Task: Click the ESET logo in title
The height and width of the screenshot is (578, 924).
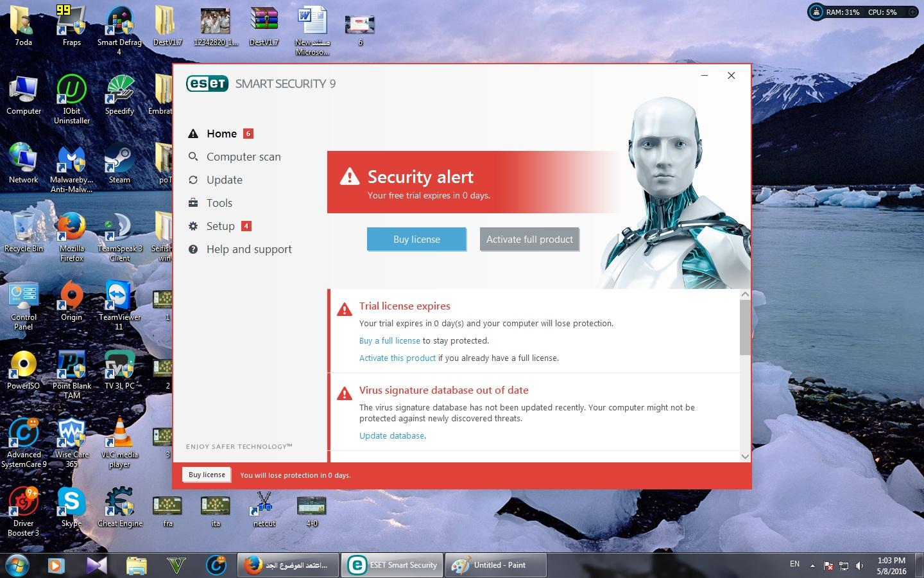Action: pos(207,83)
